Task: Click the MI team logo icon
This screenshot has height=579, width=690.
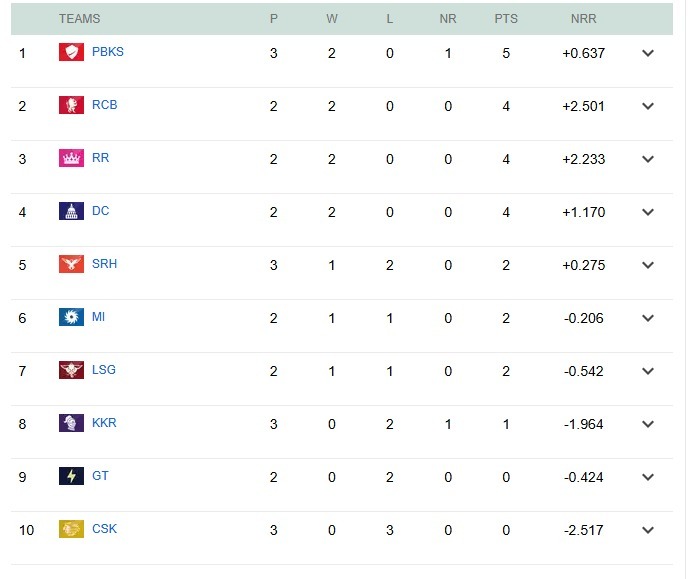Action: pos(71,317)
